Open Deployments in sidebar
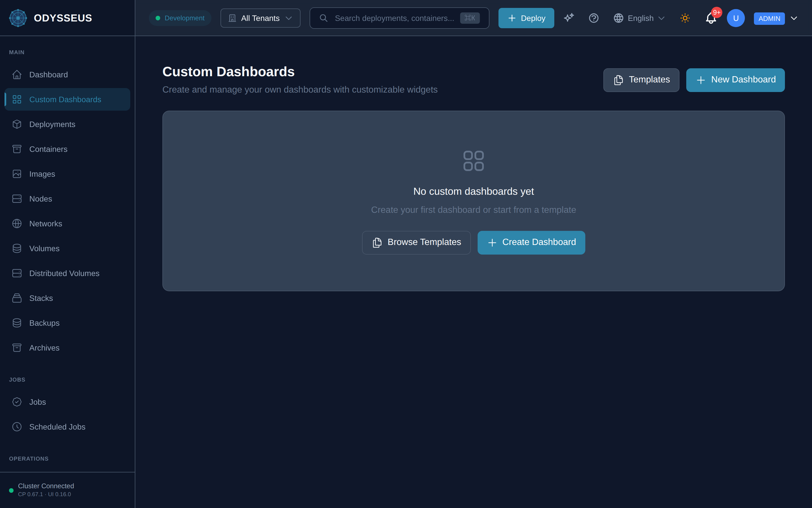 pyautogui.click(x=67, y=124)
